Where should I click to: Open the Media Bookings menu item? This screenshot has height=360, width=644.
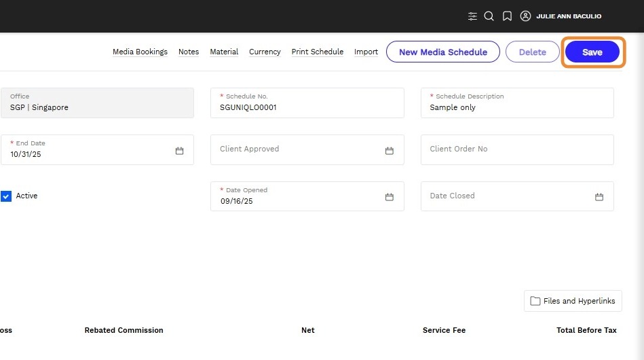140,52
